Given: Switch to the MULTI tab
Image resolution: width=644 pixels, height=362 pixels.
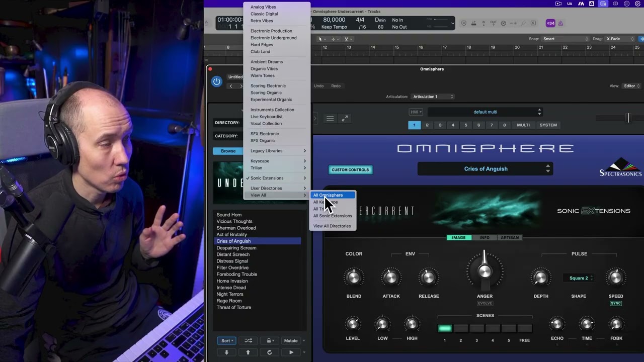Looking at the screenshot, I should click(x=523, y=125).
